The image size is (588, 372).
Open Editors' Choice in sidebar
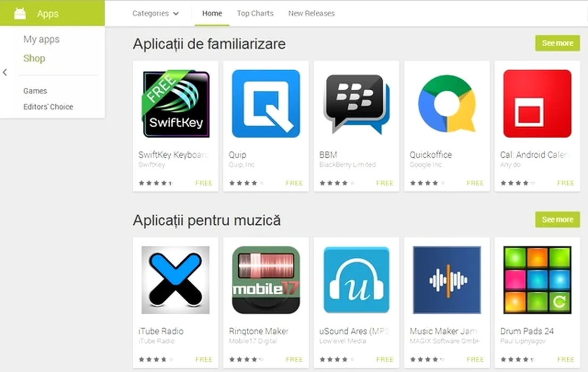[48, 107]
